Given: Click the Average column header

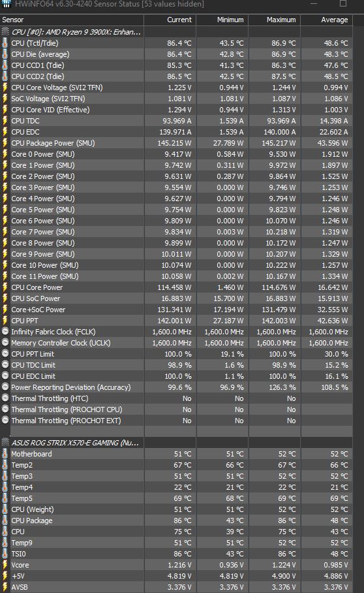Looking at the screenshot, I should pos(327,20).
